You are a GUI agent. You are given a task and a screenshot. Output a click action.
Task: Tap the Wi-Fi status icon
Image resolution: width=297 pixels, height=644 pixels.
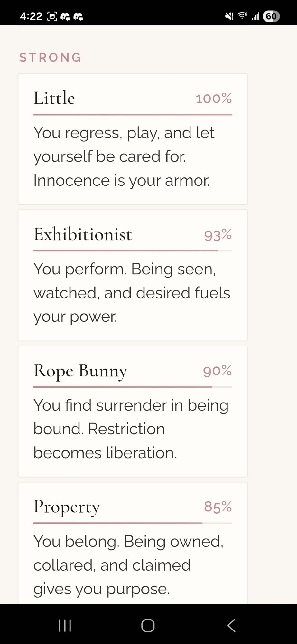(x=242, y=15)
